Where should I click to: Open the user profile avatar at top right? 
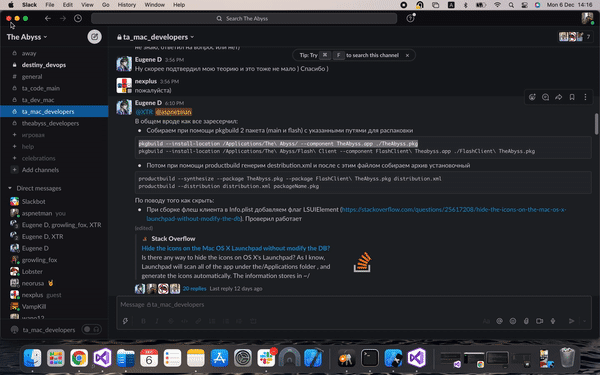587,18
